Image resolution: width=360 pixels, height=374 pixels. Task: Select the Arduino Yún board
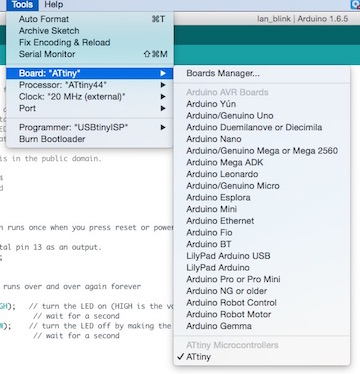[262, 104]
